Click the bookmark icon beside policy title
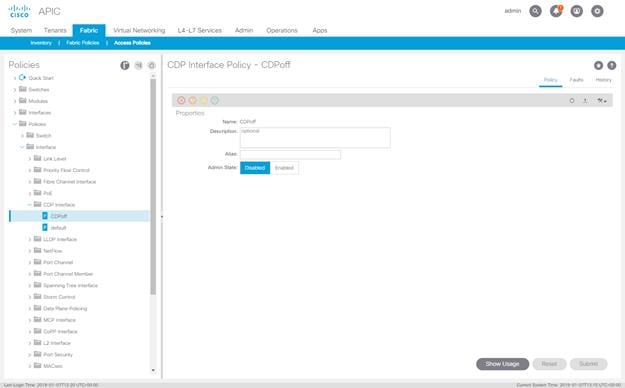The image size is (625, 388). (x=598, y=65)
